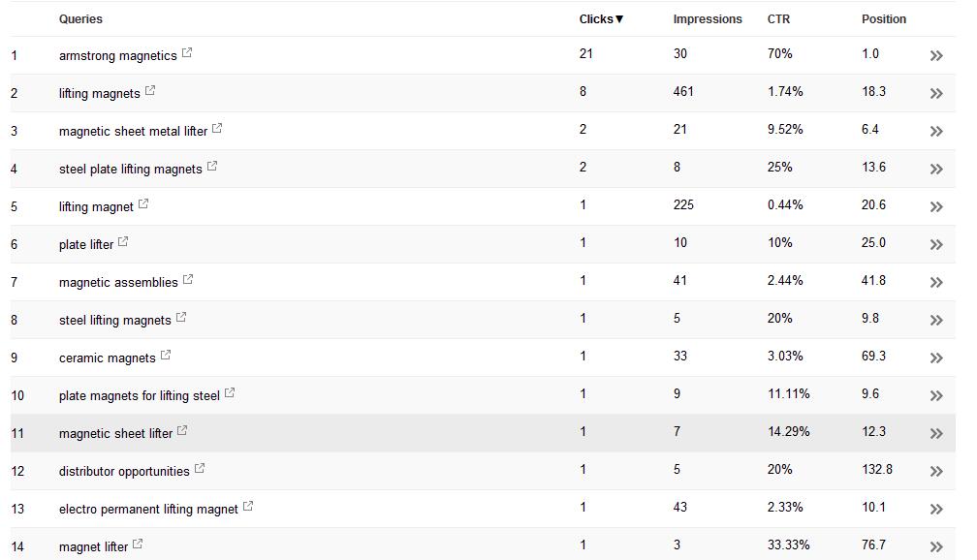Open external link icon for steel plate lifting magnets
Screen dimensions: 977x560
coord(212,167)
